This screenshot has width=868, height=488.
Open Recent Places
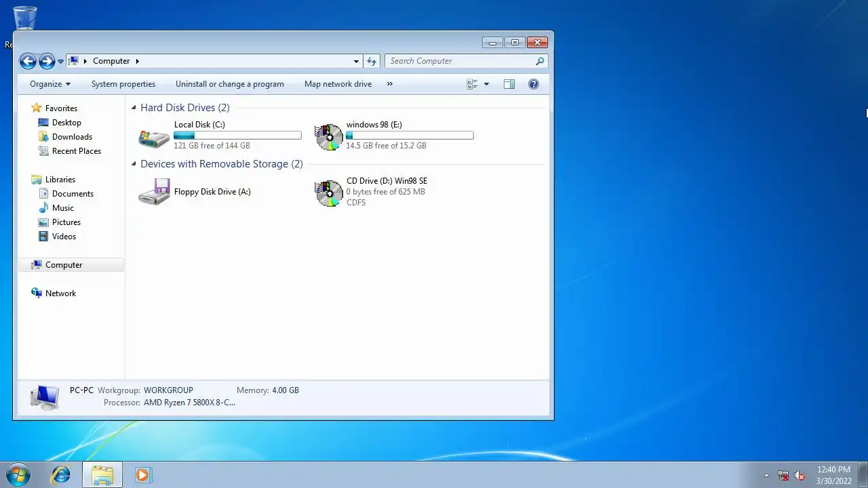(x=77, y=151)
